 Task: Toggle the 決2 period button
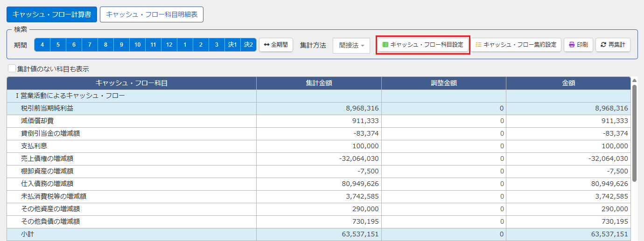(248, 45)
